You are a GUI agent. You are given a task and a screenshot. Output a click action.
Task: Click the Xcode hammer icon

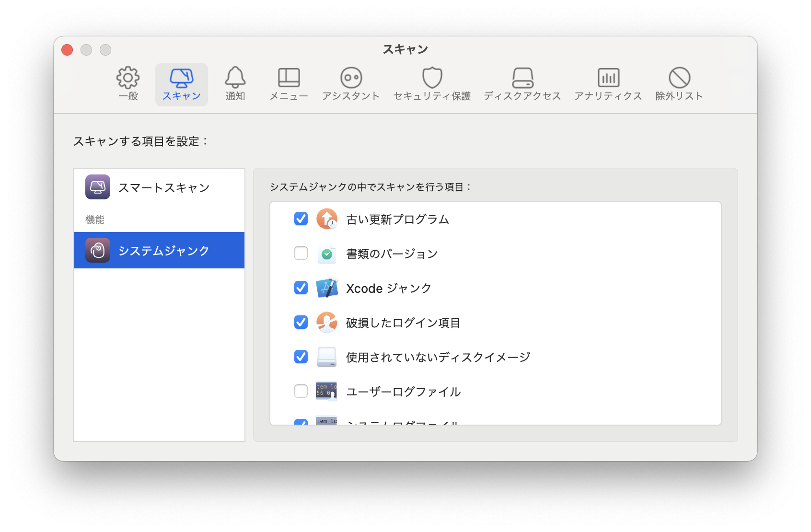click(327, 288)
